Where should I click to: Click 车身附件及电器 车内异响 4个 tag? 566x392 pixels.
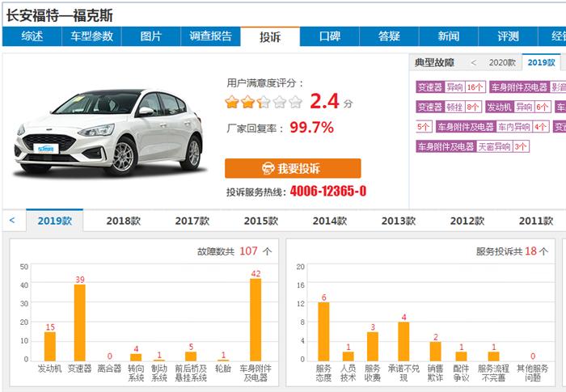point(492,127)
